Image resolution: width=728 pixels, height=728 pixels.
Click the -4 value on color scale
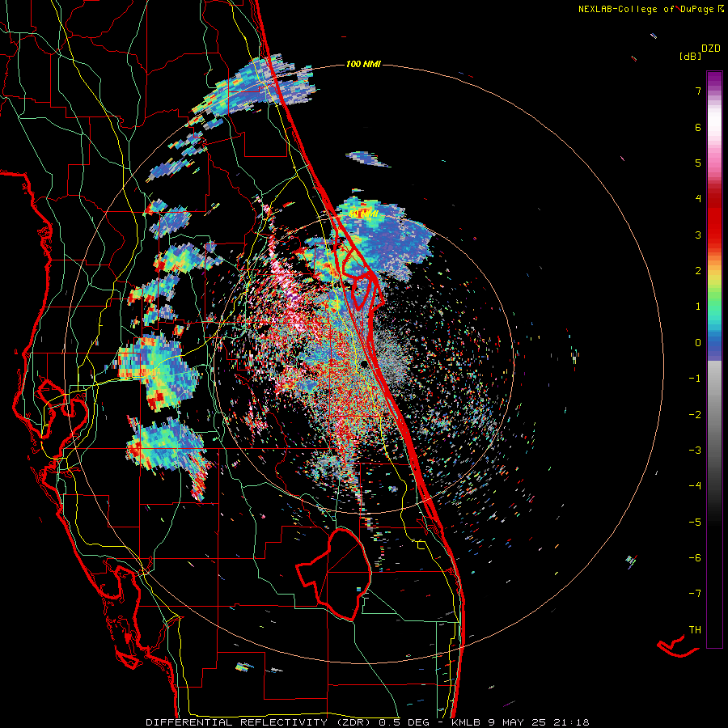[695, 486]
